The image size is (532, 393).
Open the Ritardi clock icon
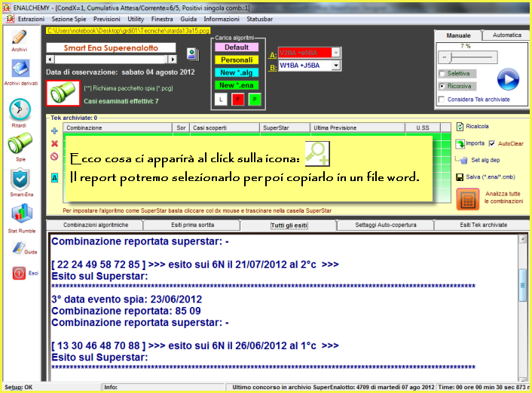(x=20, y=109)
